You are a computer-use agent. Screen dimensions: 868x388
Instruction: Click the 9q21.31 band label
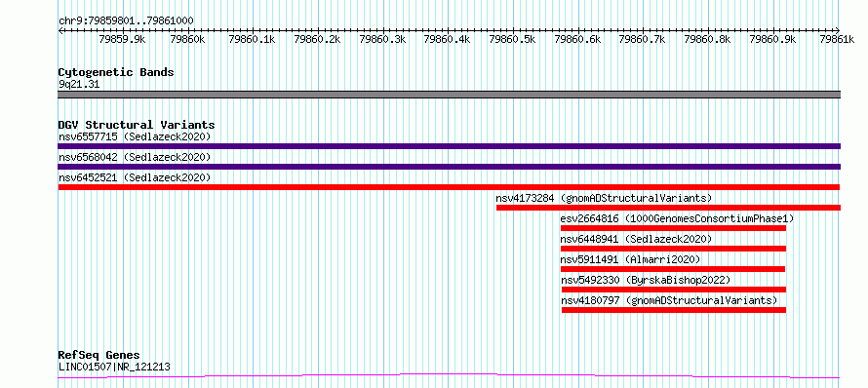pyautogui.click(x=79, y=85)
